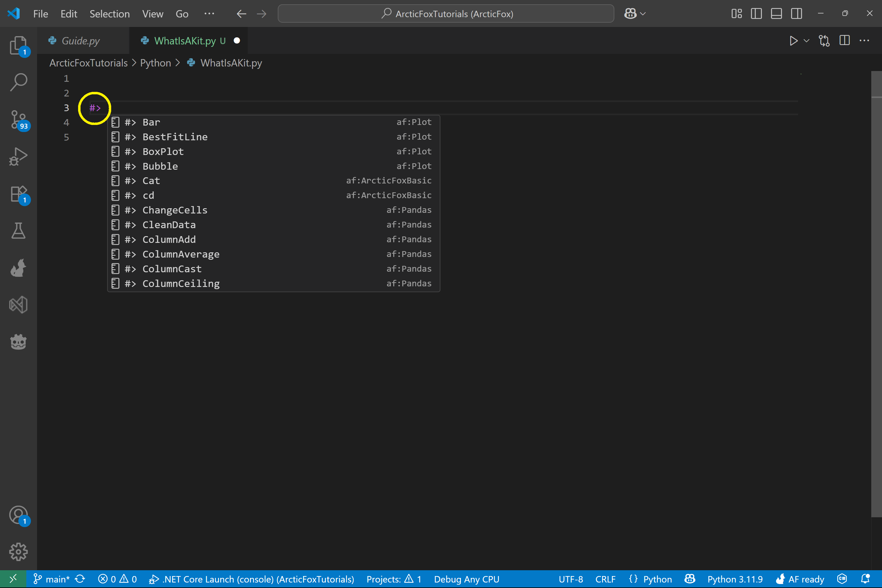Open Source Control view with 93 changes
The width and height of the screenshot is (882, 588).
18,119
